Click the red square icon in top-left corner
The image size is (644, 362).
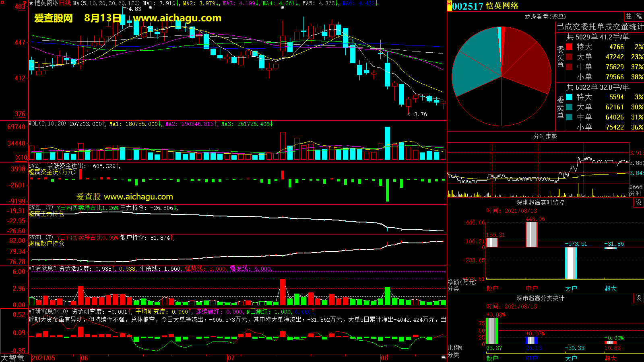pos(2,2)
